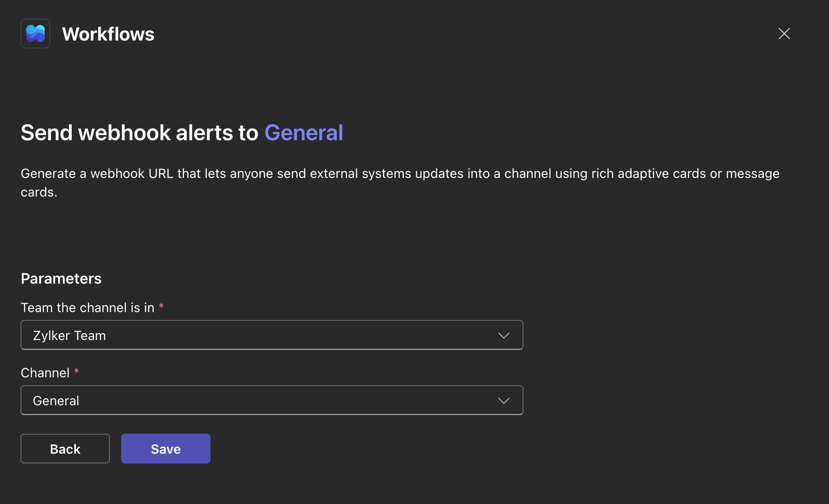Click the 'Send webhook alerts to' heading
This screenshot has width=829, height=504.
tap(139, 133)
